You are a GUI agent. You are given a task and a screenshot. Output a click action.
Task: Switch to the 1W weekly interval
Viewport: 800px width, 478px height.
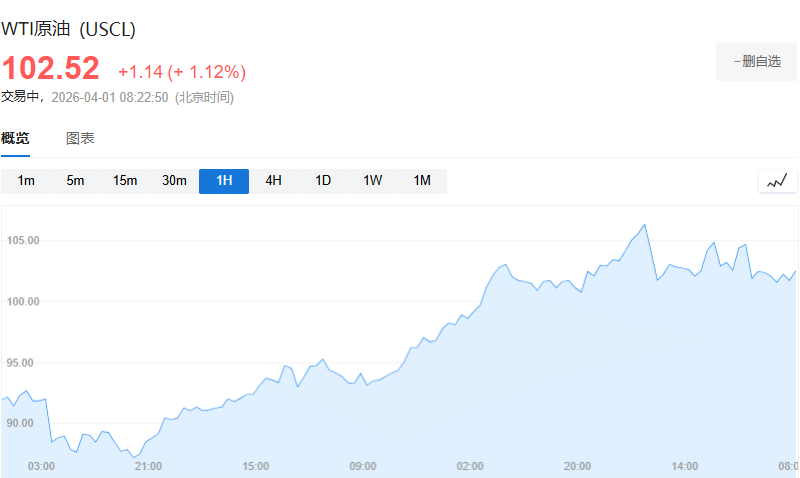[372, 181]
